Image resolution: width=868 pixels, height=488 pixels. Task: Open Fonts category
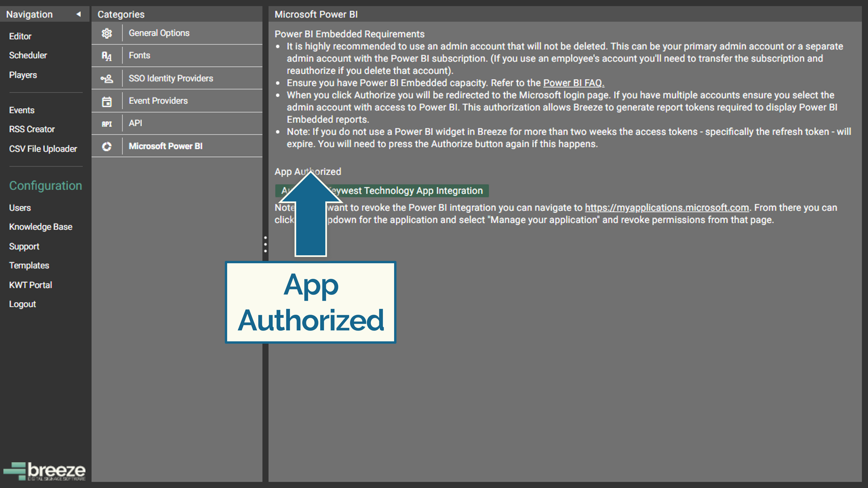(x=177, y=55)
